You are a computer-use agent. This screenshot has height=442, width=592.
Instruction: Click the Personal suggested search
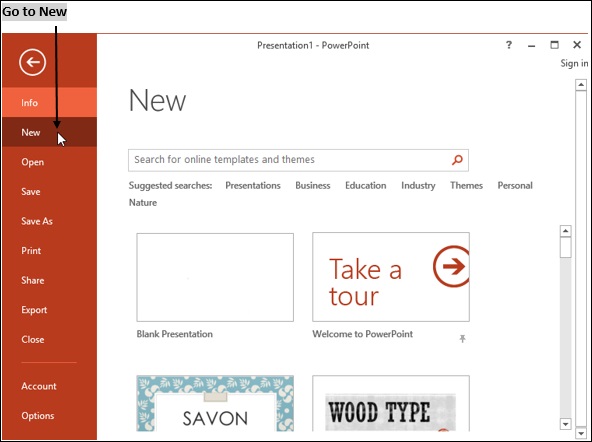[x=515, y=185]
